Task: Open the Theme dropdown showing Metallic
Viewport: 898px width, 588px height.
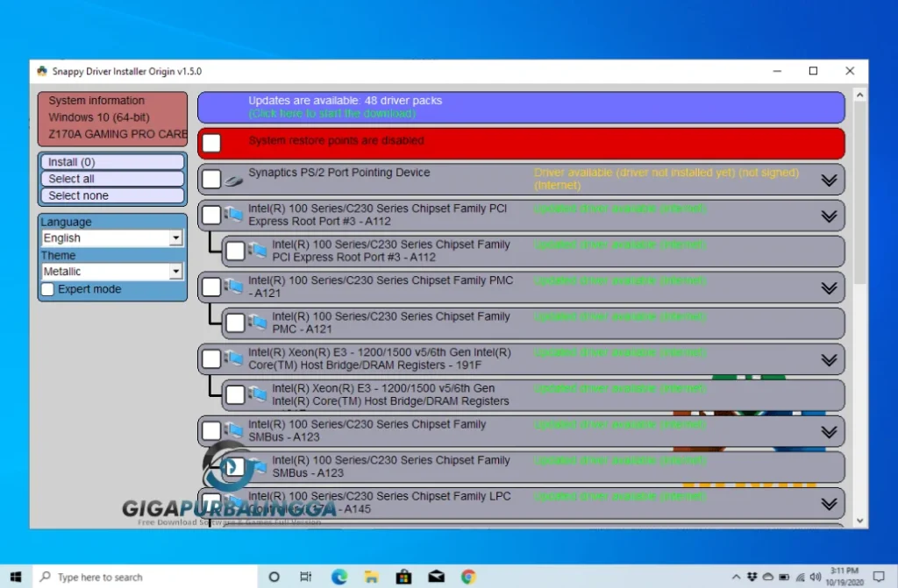Action: [x=111, y=272]
